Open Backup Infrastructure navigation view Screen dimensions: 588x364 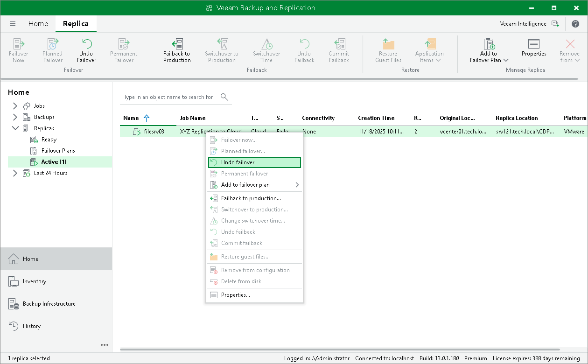[x=56, y=304]
